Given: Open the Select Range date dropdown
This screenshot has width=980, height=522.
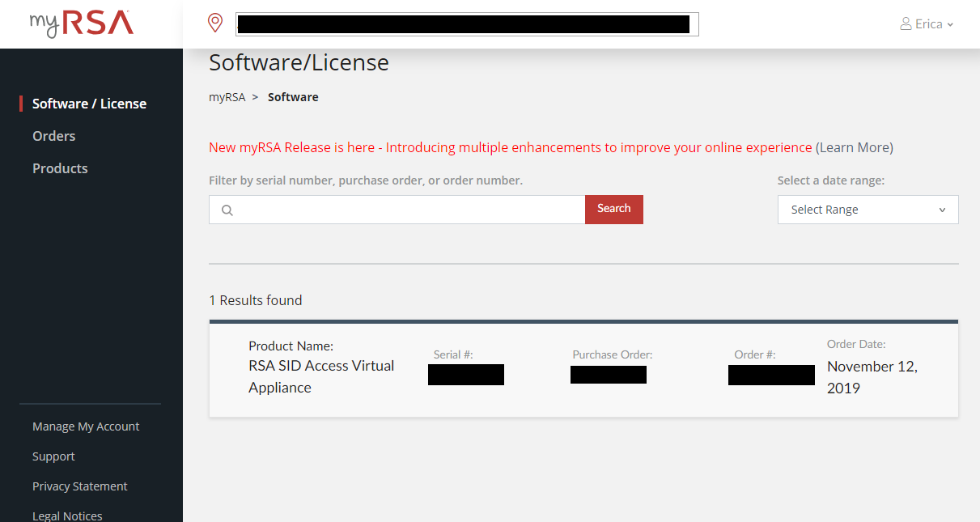Looking at the screenshot, I should [x=868, y=210].
